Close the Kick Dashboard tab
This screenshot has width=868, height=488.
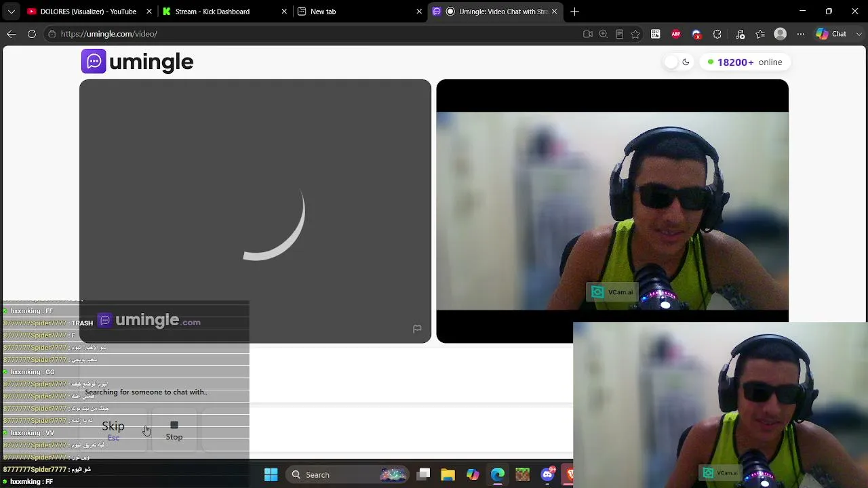[284, 12]
